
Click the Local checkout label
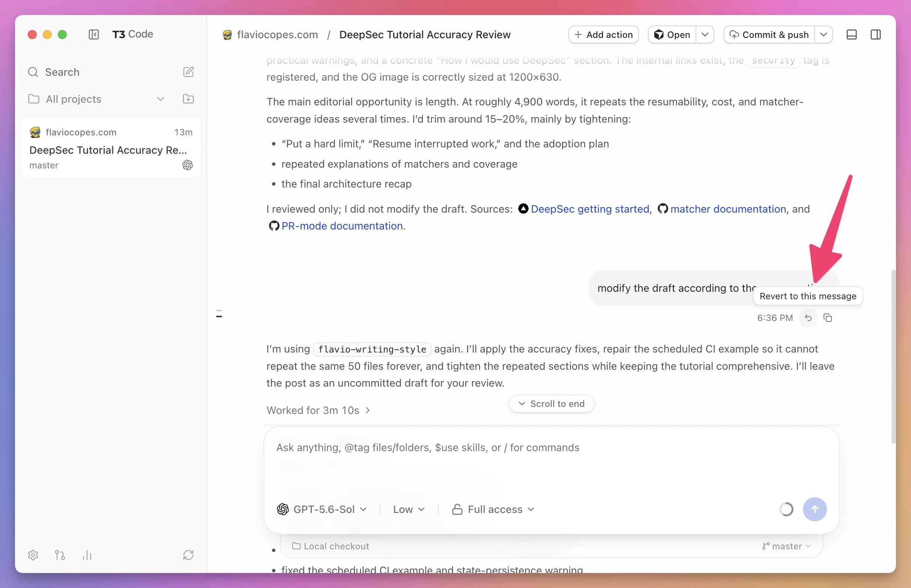(x=331, y=546)
